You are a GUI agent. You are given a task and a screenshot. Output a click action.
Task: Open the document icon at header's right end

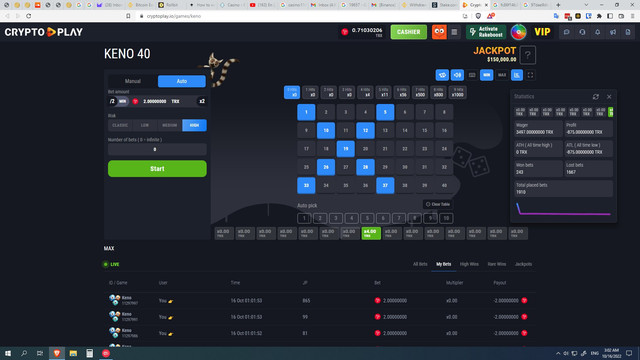click(628, 32)
